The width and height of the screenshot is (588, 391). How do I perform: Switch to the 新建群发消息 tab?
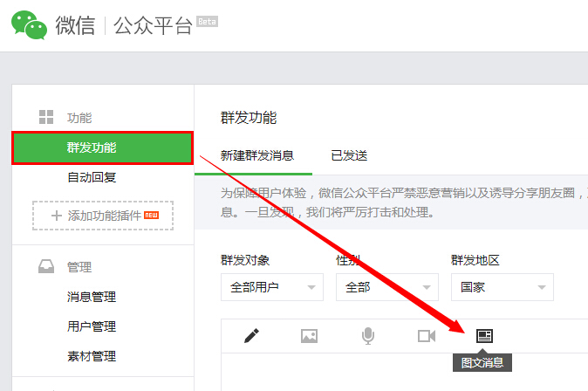coord(257,155)
